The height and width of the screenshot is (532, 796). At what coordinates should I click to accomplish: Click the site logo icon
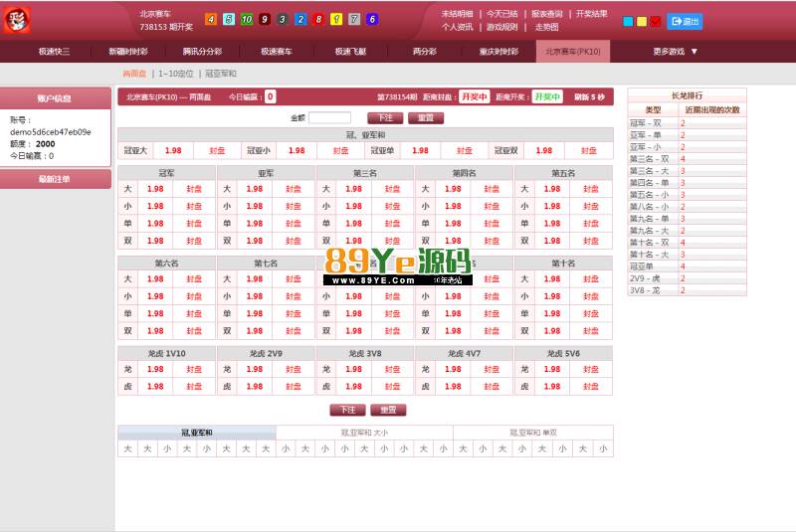pos(17,20)
